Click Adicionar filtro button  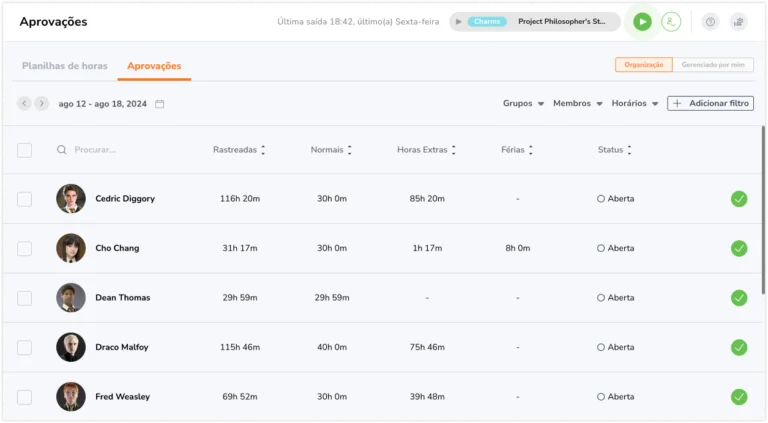point(710,103)
